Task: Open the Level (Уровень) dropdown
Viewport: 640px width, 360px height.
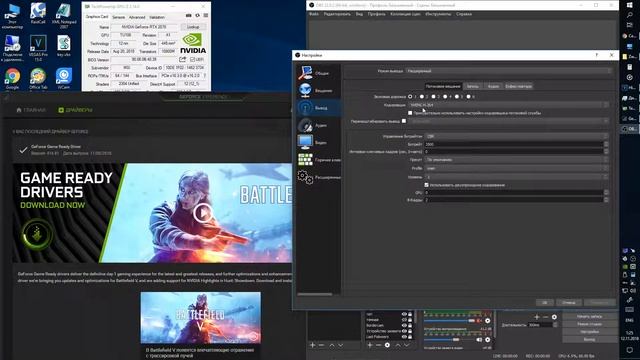Action: [516, 177]
